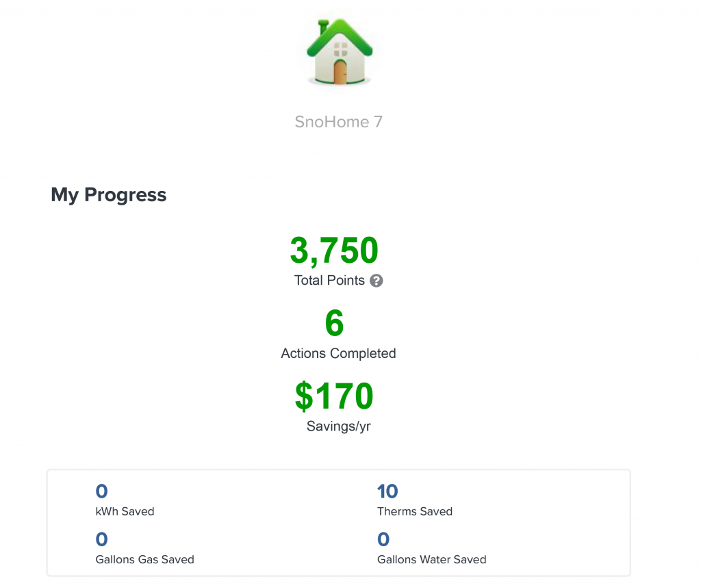Click the $170 savings amount
The image size is (701, 588).
coord(334,396)
